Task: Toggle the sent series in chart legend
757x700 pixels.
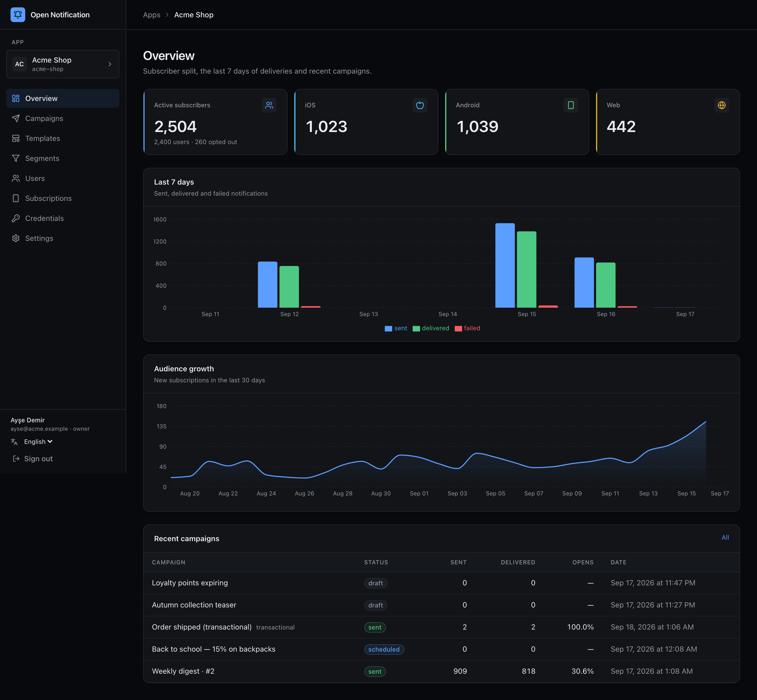Action: pos(396,328)
